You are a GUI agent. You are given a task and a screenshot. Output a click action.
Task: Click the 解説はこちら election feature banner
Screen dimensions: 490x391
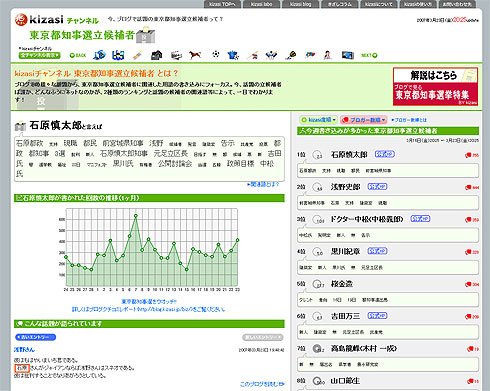click(x=435, y=87)
